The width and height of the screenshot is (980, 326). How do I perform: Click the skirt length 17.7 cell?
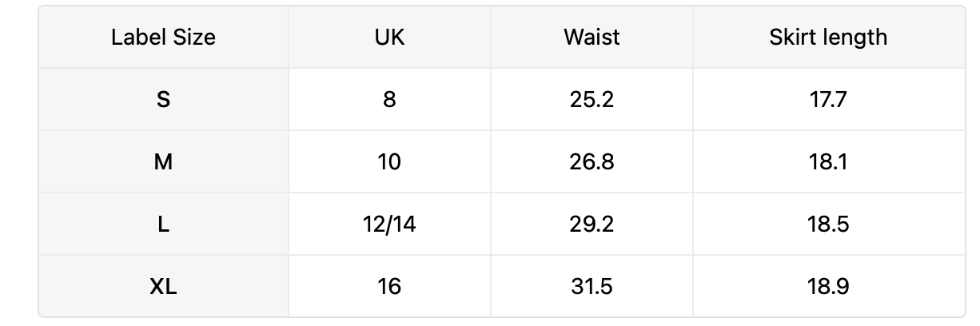tap(829, 99)
